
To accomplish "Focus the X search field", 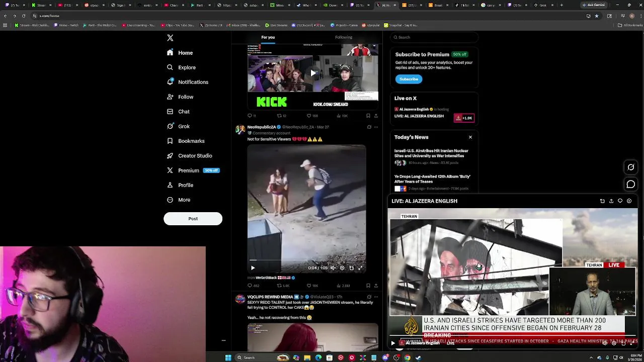I will pyautogui.click(x=434, y=37).
